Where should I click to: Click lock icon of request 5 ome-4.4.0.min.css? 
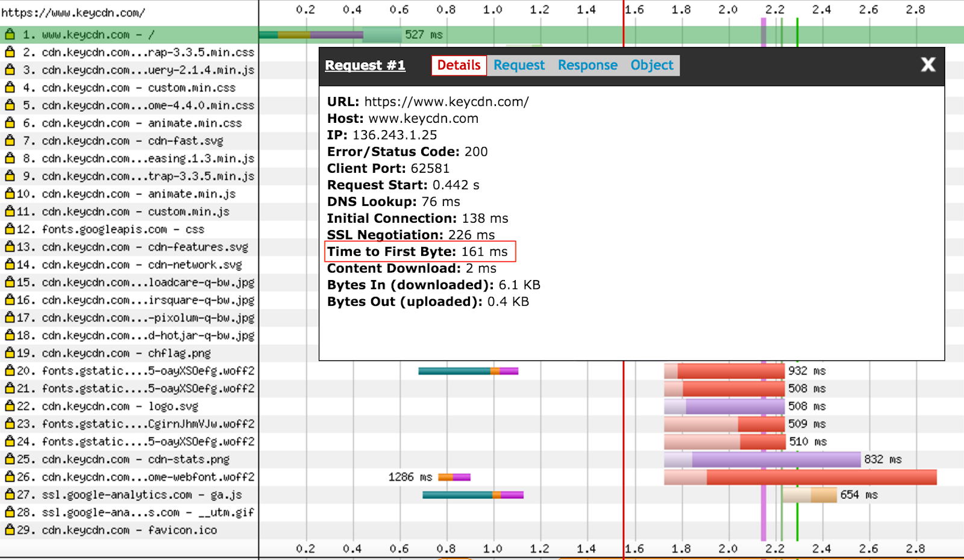10,105
